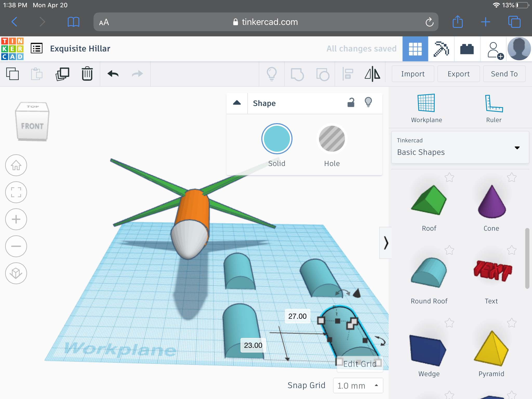Go back in Safari
This screenshot has height=399, width=532.
pyautogui.click(x=15, y=22)
